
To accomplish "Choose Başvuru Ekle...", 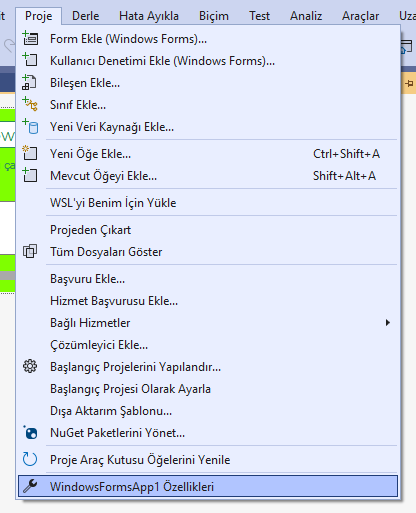I will click(208, 279).
